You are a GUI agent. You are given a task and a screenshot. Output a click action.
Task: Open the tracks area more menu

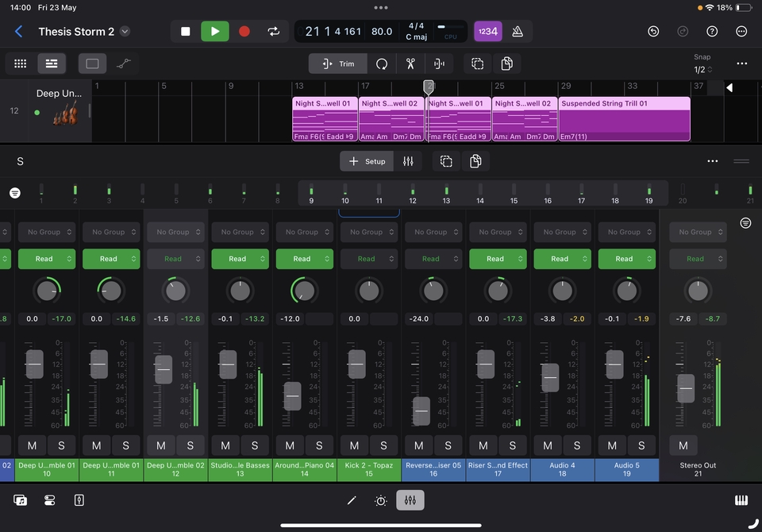point(741,64)
